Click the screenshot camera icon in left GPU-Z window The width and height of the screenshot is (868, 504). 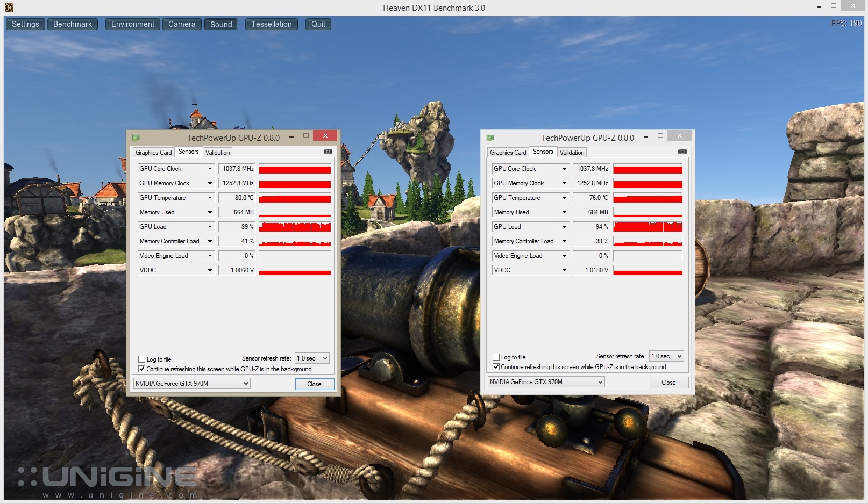point(328,152)
